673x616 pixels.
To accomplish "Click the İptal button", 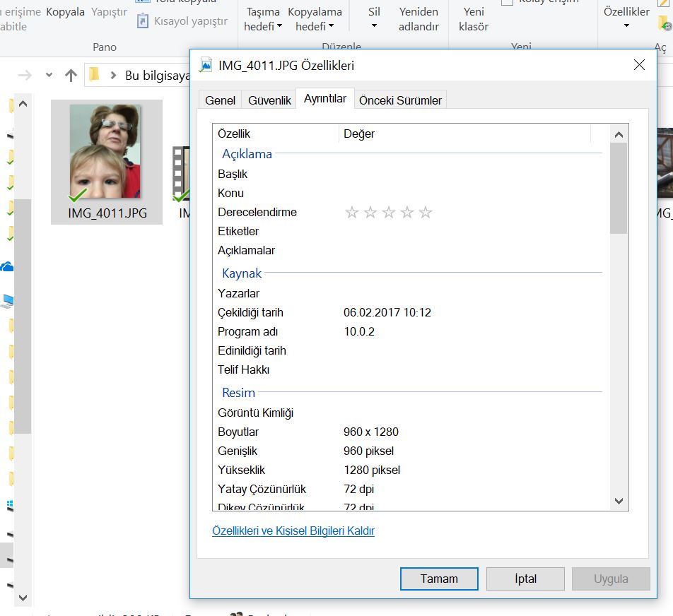I will click(x=525, y=579).
